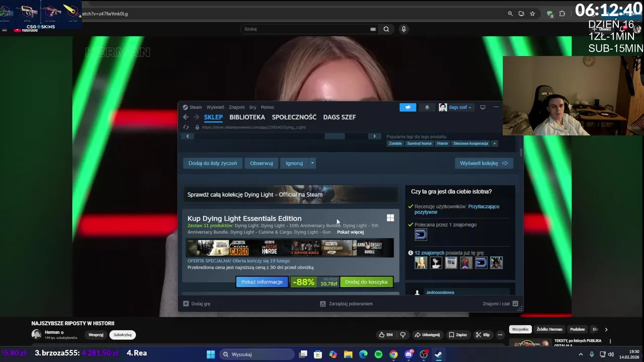Open Spotify from the taskbar
644x362 pixels.
pyautogui.click(x=378, y=354)
